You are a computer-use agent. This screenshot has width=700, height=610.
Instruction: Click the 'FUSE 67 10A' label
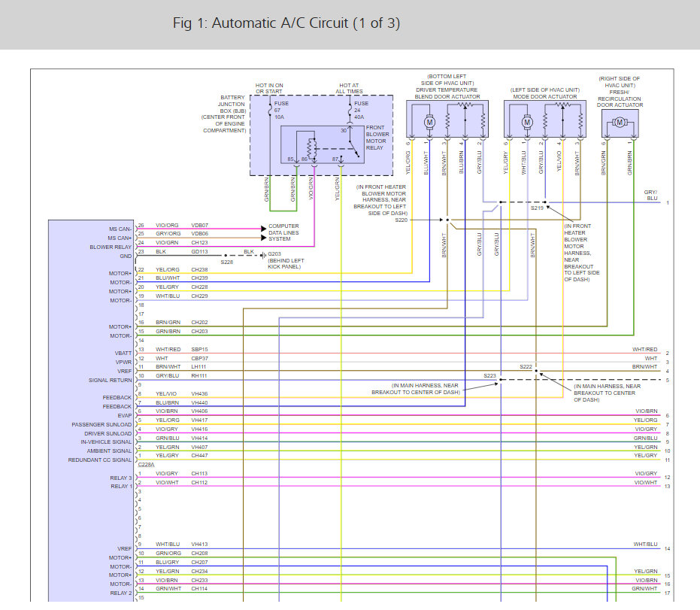click(x=281, y=110)
